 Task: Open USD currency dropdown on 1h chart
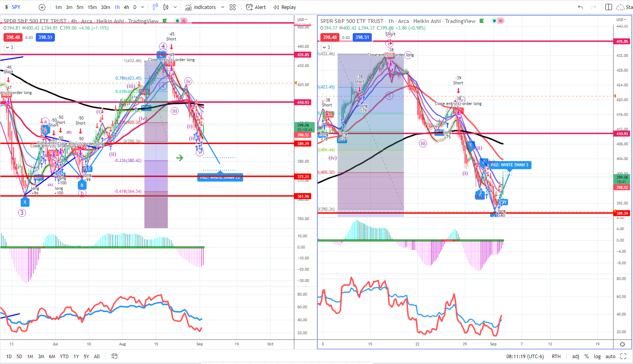click(x=621, y=19)
